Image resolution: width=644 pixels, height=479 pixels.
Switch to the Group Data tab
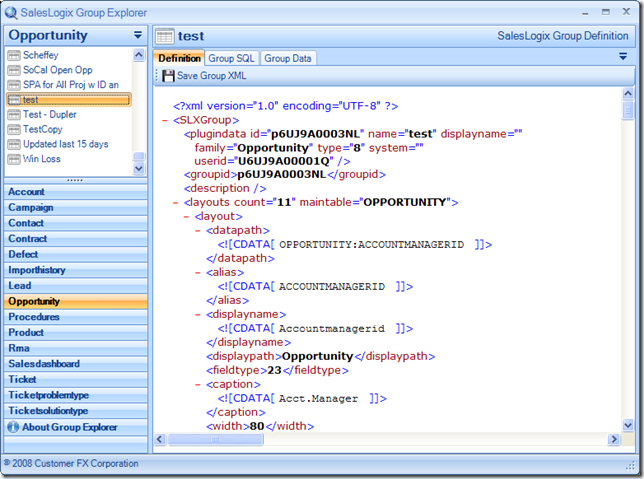tap(288, 58)
